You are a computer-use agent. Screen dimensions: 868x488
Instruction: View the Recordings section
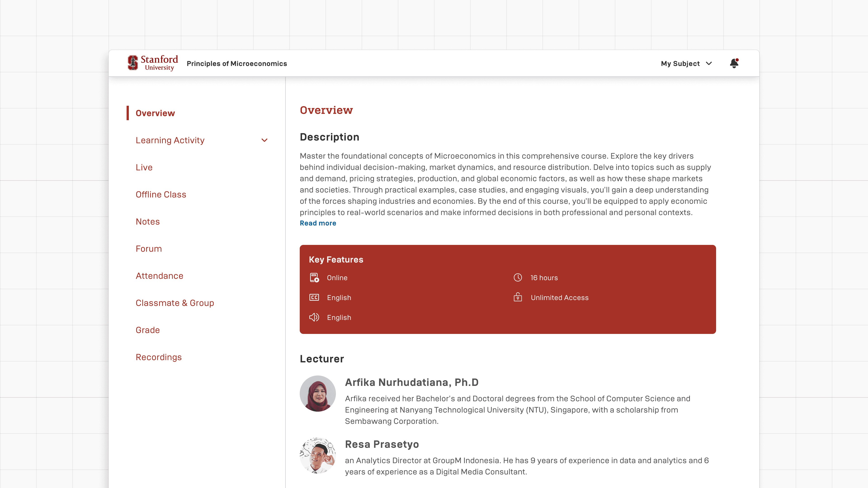pyautogui.click(x=158, y=357)
